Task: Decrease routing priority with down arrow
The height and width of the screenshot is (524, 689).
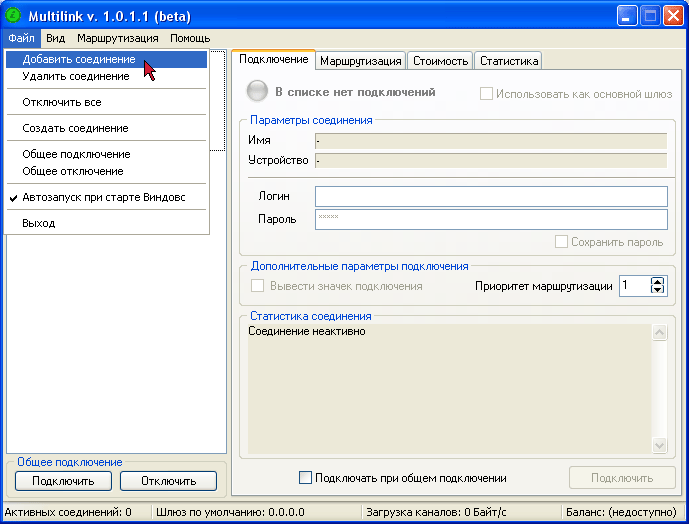Action: (x=657, y=290)
